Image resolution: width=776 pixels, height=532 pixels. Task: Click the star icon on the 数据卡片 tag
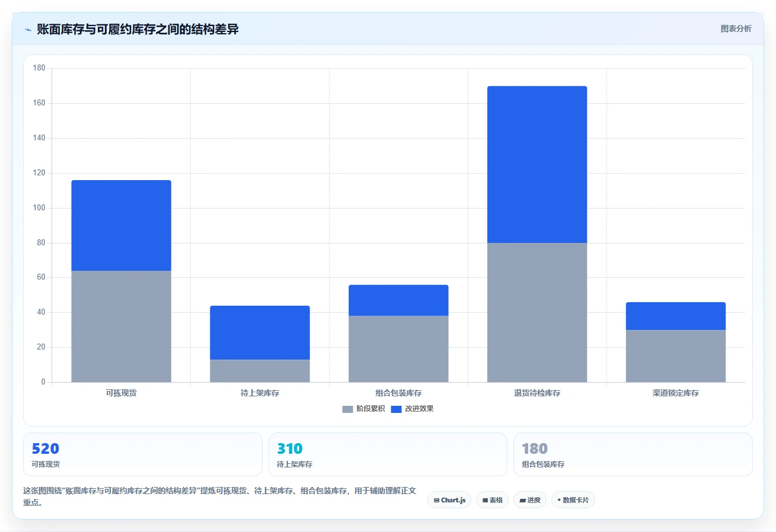pyautogui.click(x=559, y=500)
